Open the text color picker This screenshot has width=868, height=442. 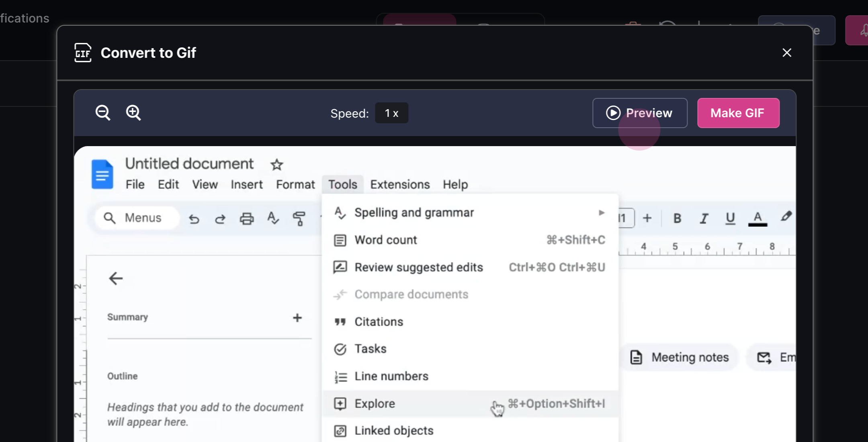pos(757,218)
